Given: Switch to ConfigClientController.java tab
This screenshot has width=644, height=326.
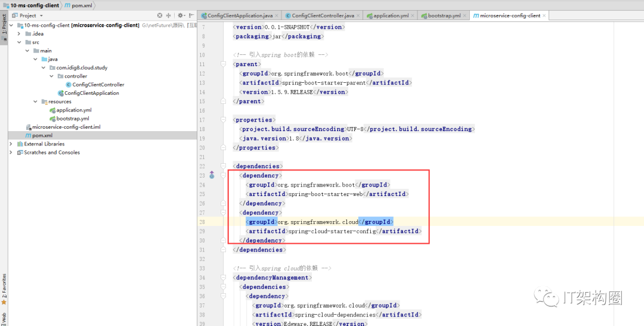Looking at the screenshot, I should click(x=323, y=15).
